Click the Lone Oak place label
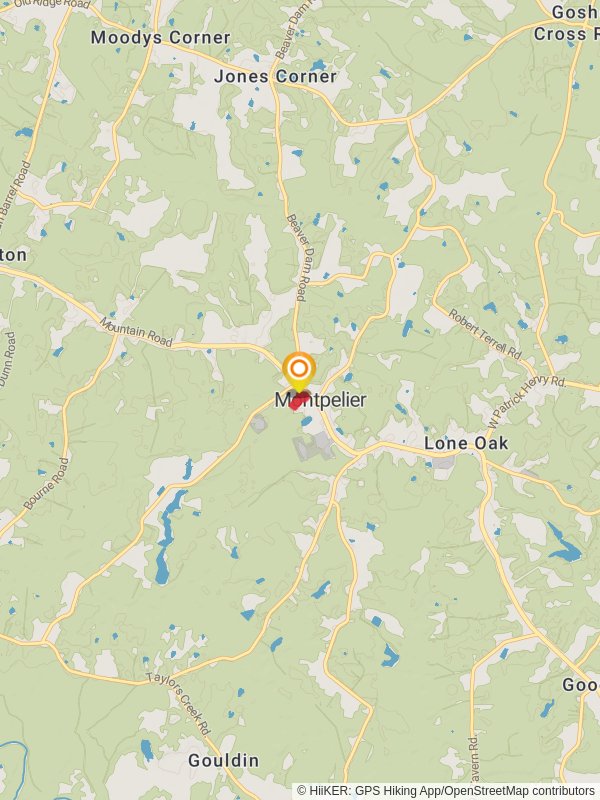The image size is (600, 800). tap(466, 443)
